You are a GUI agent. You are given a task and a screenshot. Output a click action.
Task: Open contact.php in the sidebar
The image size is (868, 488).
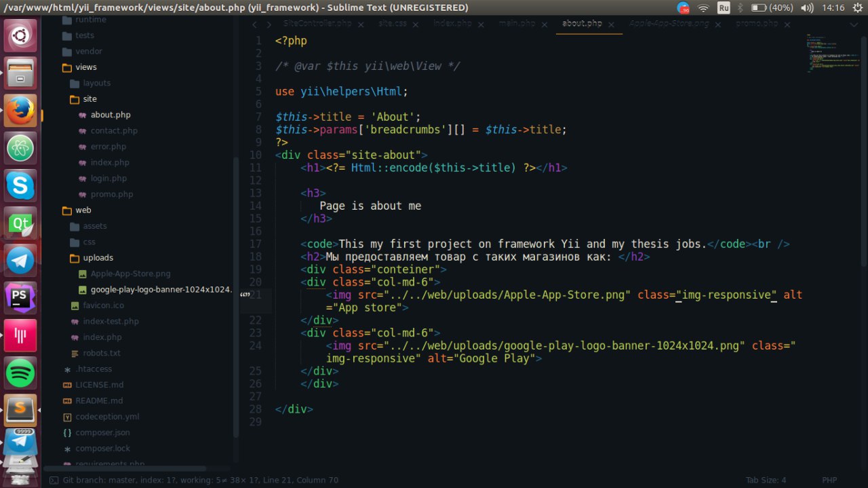coord(113,130)
